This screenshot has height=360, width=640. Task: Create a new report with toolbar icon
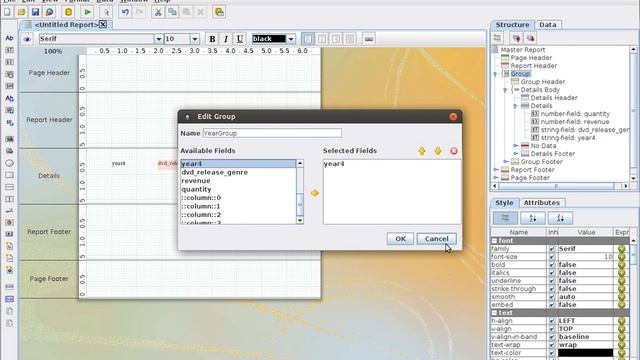7,12
